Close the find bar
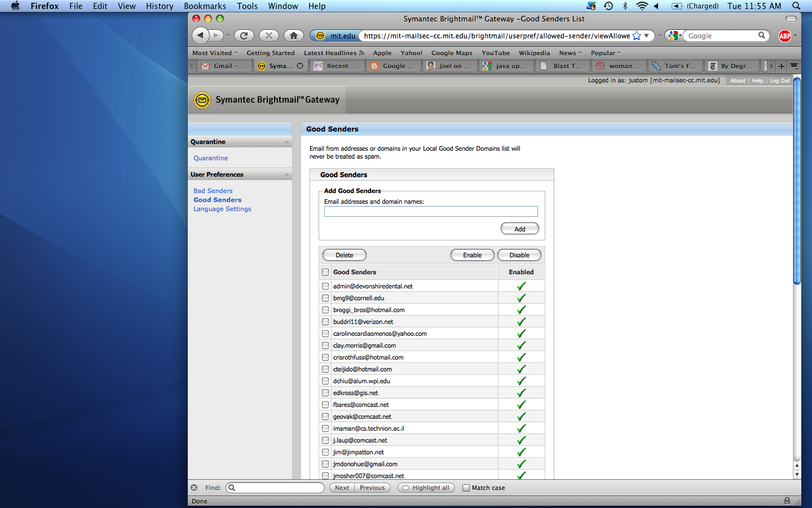This screenshot has height=508, width=812. coord(194,488)
